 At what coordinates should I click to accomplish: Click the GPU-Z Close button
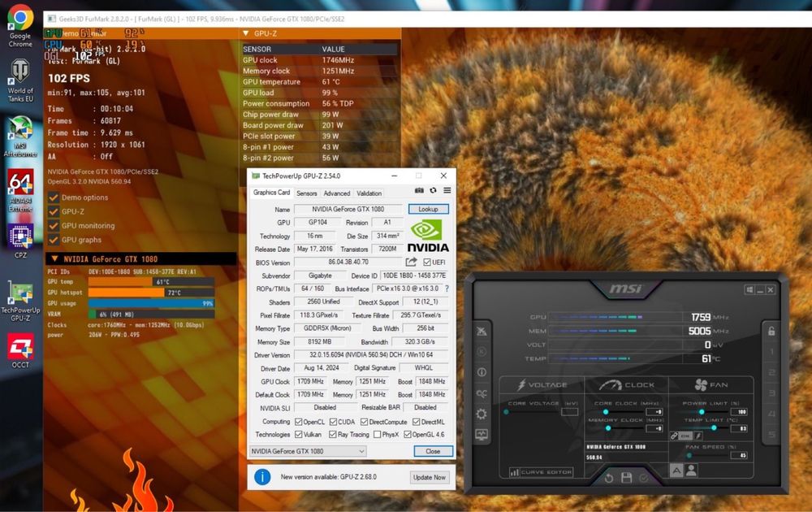[433, 451]
